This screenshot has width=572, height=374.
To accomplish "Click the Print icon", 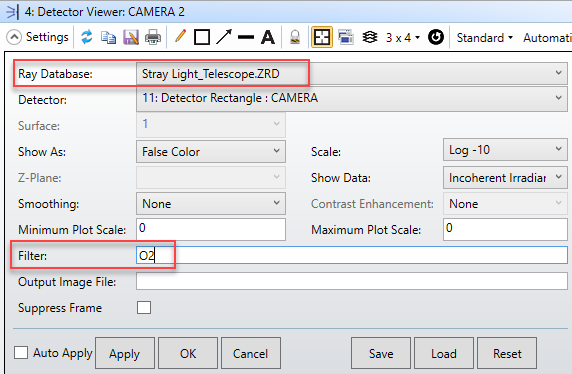I will (x=153, y=37).
